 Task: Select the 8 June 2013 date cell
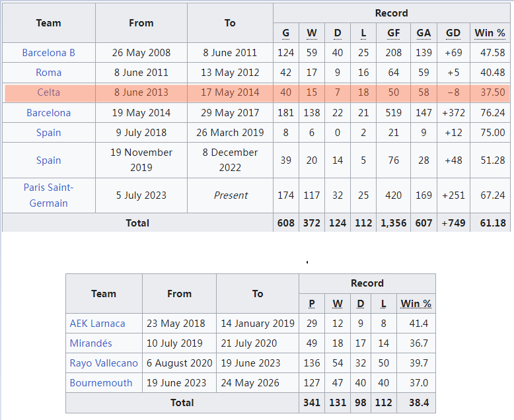pyautogui.click(x=141, y=92)
